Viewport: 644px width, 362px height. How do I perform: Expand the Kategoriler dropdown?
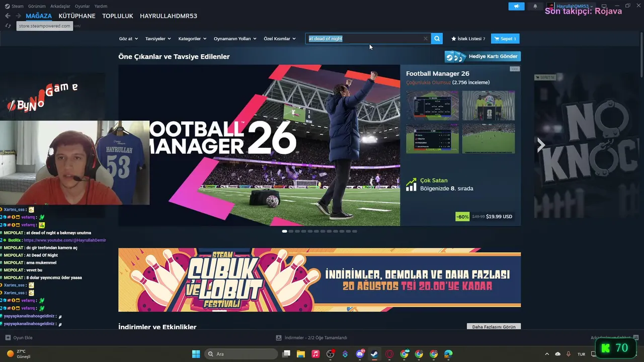[192, 39]
